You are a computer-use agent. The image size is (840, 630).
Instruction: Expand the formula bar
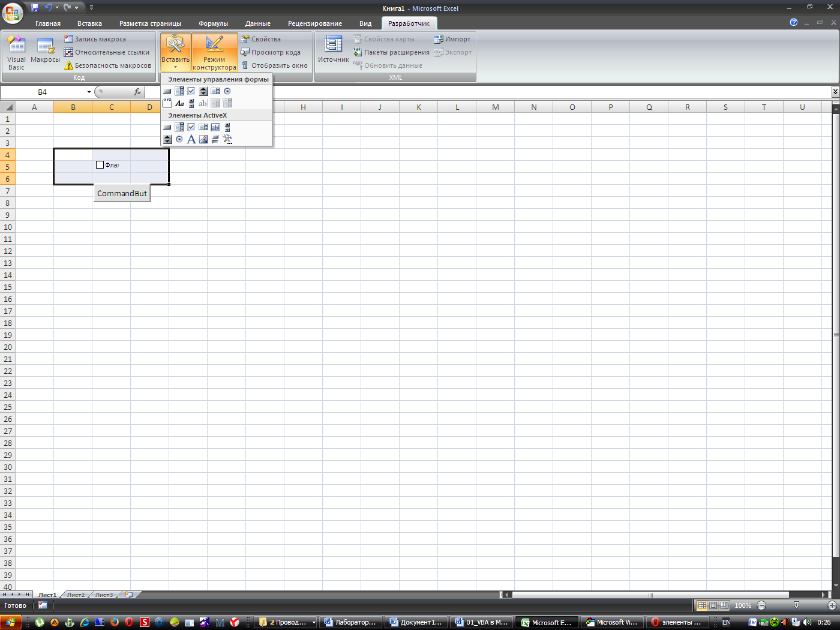pos(835,92)
